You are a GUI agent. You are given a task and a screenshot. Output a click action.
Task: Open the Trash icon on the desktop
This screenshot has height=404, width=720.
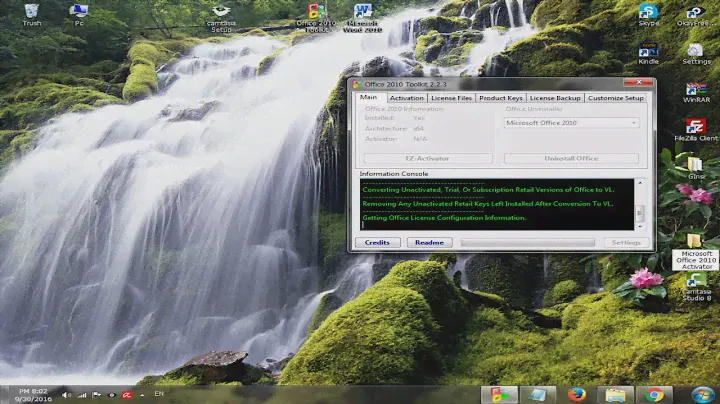(x=31, y=12)
